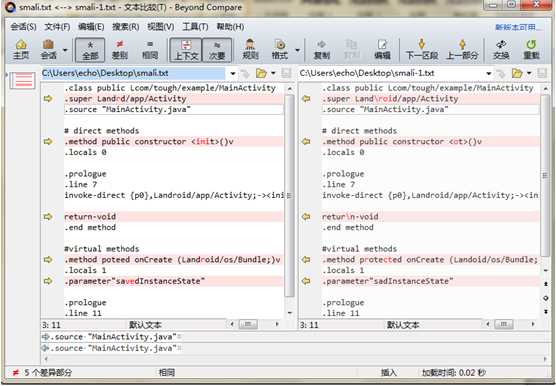Screen dimensions: 556x386
Task: Open the Format (格式) dropdown arrow
Action: click(x=297, y=50)
